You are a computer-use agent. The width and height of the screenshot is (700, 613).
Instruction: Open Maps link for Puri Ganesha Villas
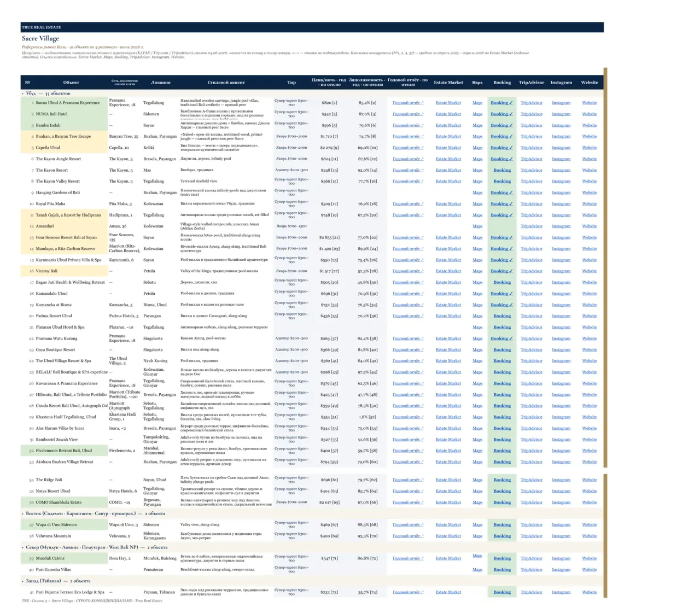click(x=477, y=570)
